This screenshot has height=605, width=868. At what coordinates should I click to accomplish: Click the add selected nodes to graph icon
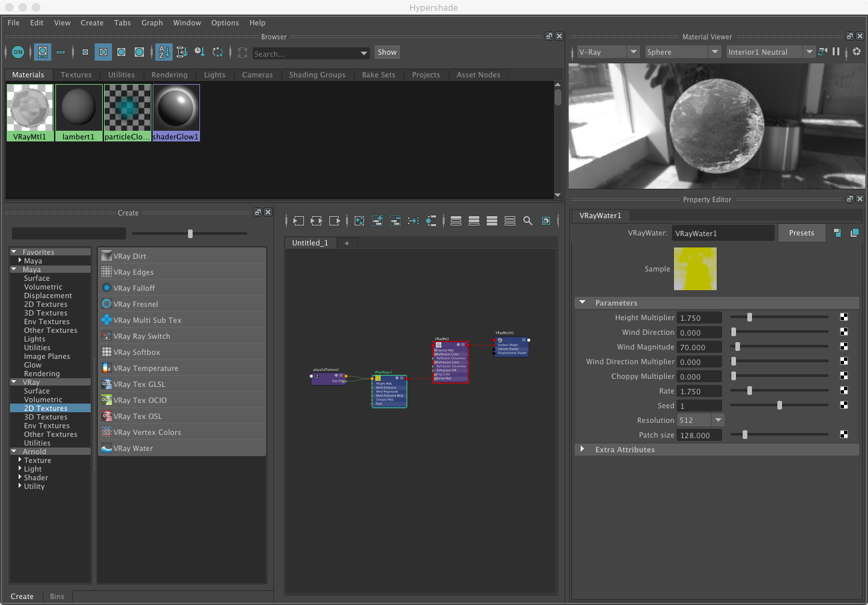click(x=377, y=221)
